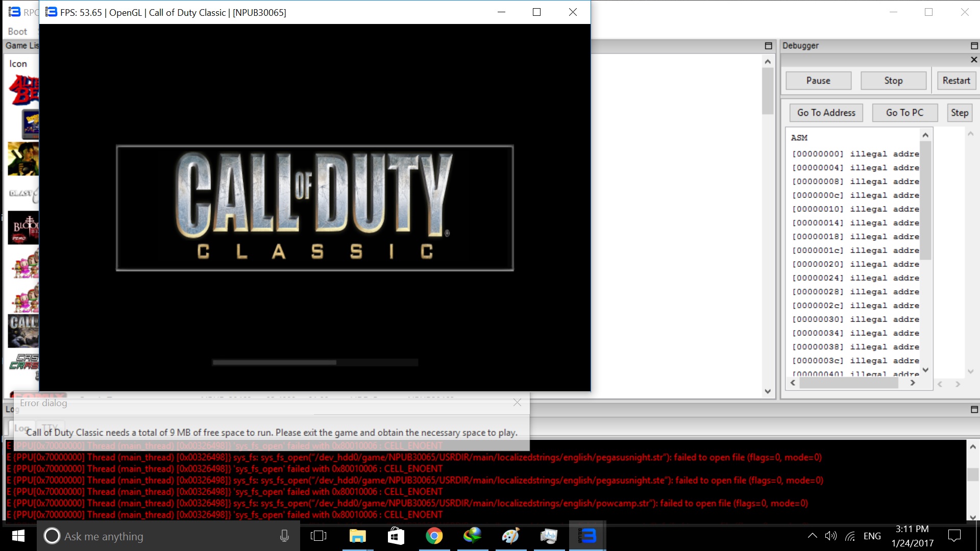Image resolution: width=980 pixels, height=551 pixels.
Task: Click the ASM list scroll-down arrow
Action: (925, 370)
